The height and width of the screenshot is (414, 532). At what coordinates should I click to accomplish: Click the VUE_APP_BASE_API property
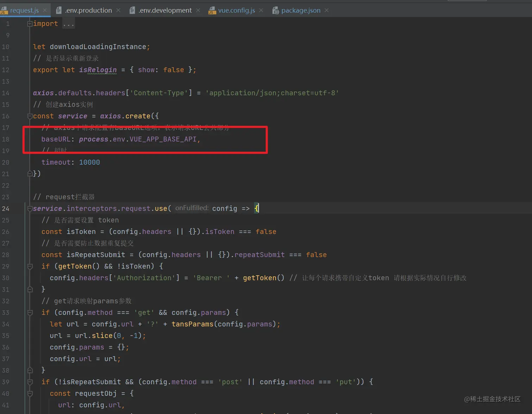coord(163,139)
